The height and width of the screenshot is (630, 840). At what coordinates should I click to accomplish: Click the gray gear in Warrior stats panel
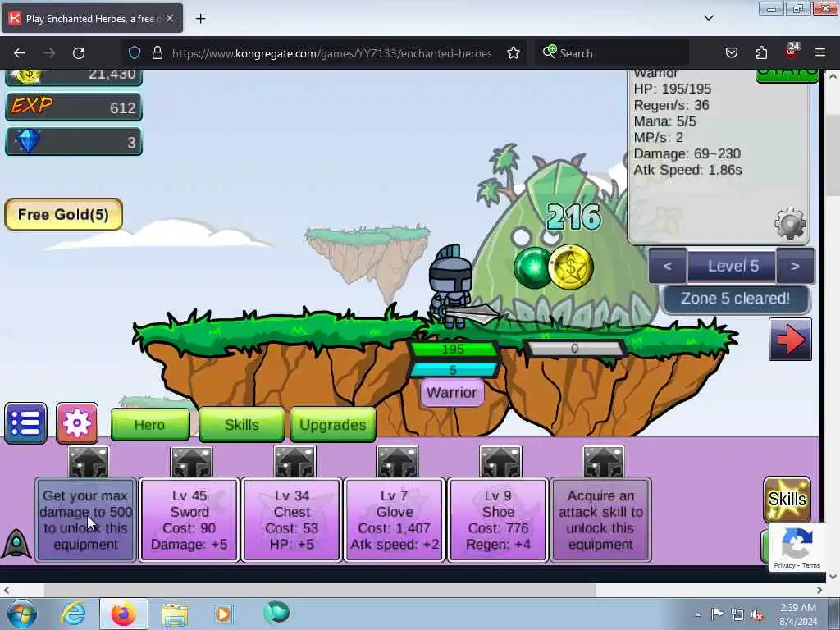tap(791, 223)
